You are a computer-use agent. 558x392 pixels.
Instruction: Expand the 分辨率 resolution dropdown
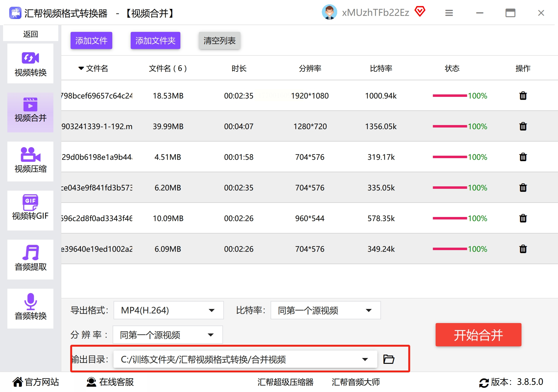(168, 335)
